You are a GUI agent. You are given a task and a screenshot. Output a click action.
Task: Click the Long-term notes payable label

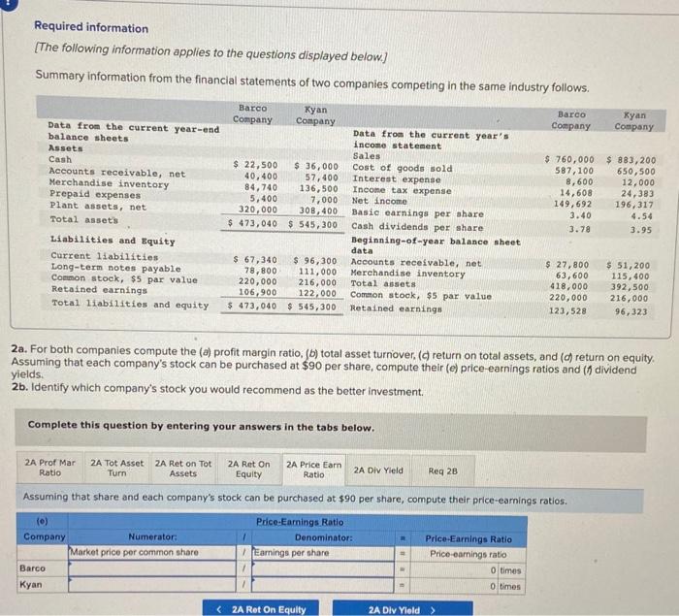115,268
